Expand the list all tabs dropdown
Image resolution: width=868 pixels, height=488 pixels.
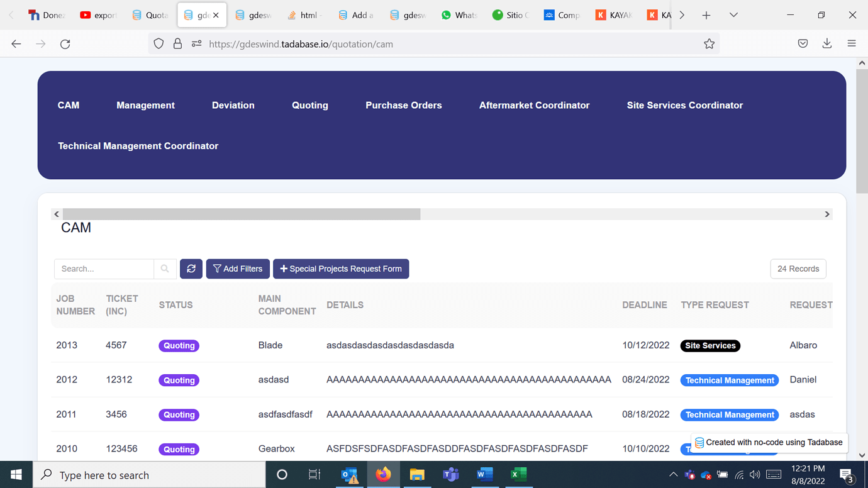point(733,15)
